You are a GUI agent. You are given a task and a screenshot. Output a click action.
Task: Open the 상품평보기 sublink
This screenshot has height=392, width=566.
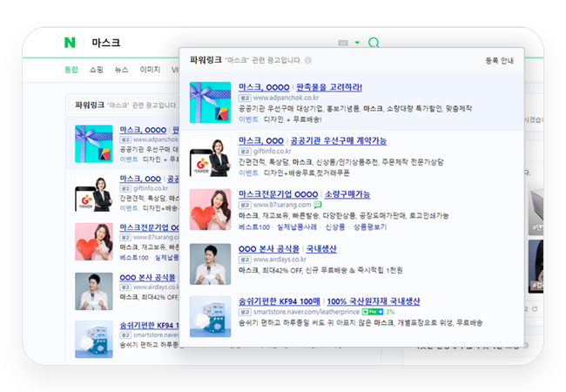tap(370, 227)
